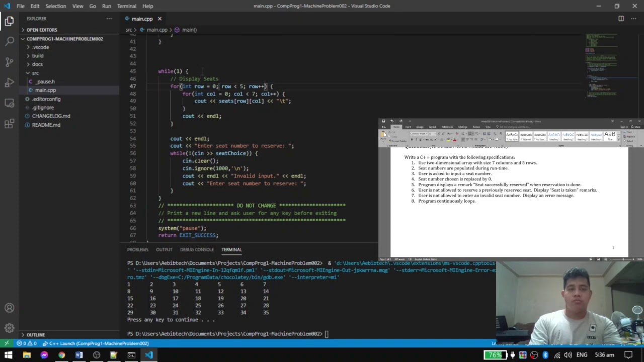Click the VS Code taskbar icon
The width and height of the screenshot is (644, 362).
pyautogui.click(x=149, y=355)
